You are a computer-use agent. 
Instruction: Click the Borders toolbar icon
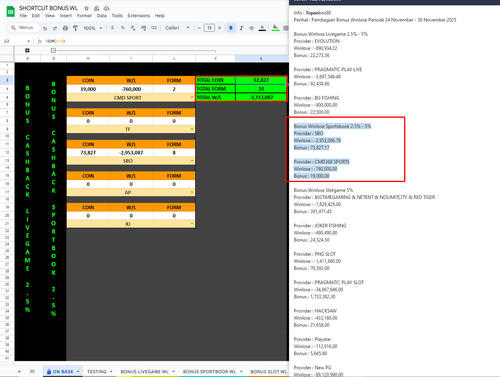[286, 28]
